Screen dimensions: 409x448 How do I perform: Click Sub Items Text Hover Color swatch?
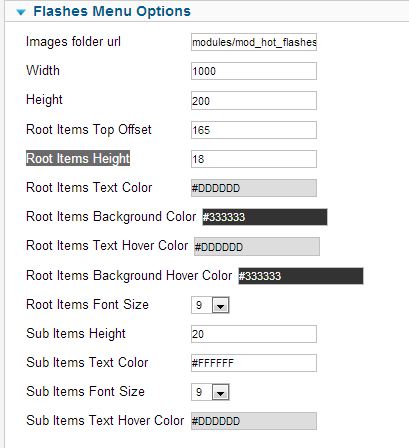tap(254, 421)
